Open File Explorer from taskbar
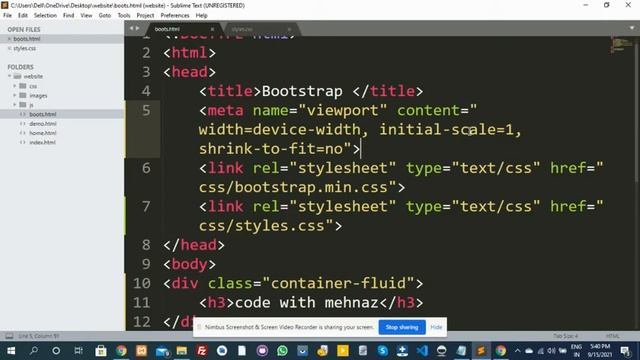 pos(182,351)
